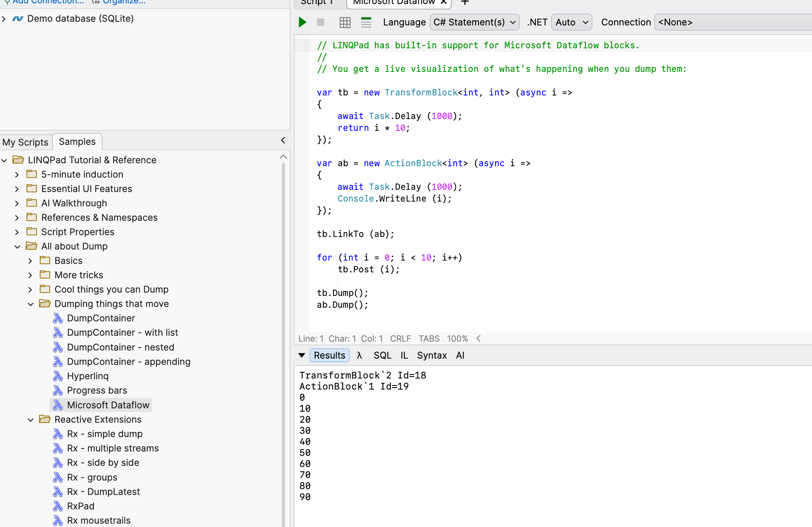Switch to the My Scripts tab
The width and height of the screenshot is (812, 527).
(25, 142)
